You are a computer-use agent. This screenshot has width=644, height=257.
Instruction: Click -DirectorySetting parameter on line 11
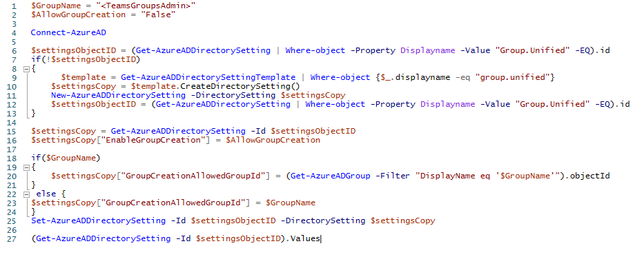pos(234,96)
